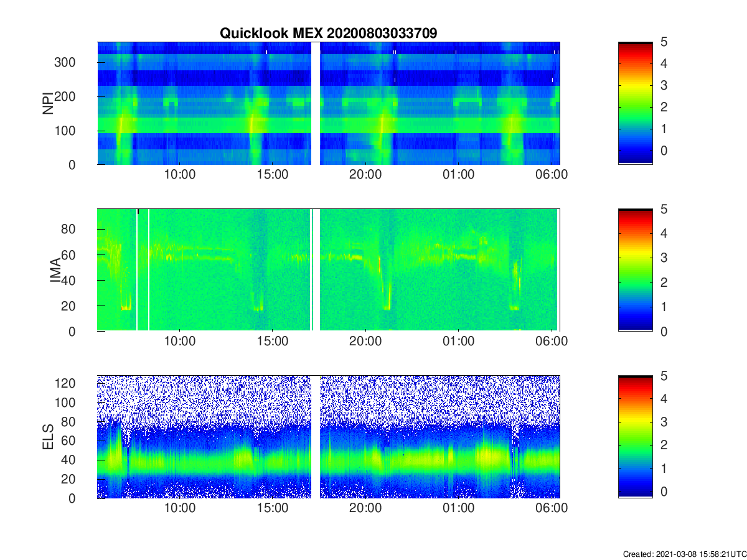
Task: Click the 5 label on the NPI colorbar
Action: tap(663, 42)
